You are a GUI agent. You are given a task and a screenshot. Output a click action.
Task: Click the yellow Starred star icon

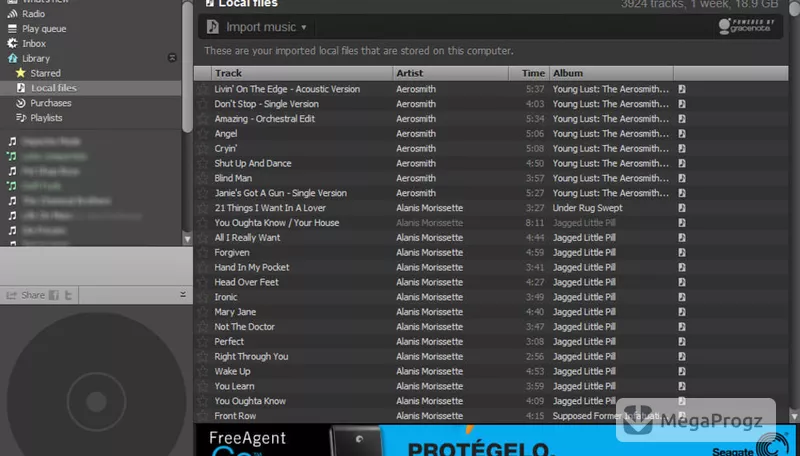pyautogui.click(x=20, y=73)
